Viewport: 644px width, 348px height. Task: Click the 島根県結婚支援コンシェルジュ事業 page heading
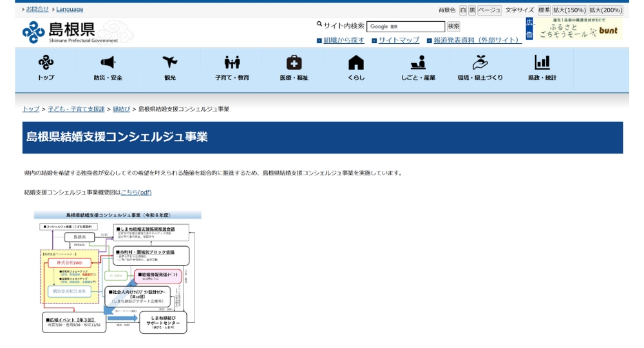[x=117, y=137]
